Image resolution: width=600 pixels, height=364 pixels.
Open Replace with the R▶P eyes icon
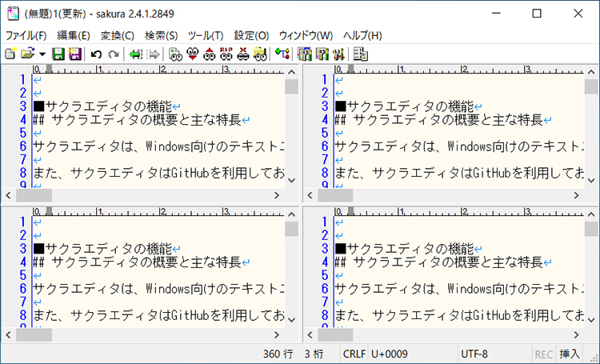click(x=226, y=54)
